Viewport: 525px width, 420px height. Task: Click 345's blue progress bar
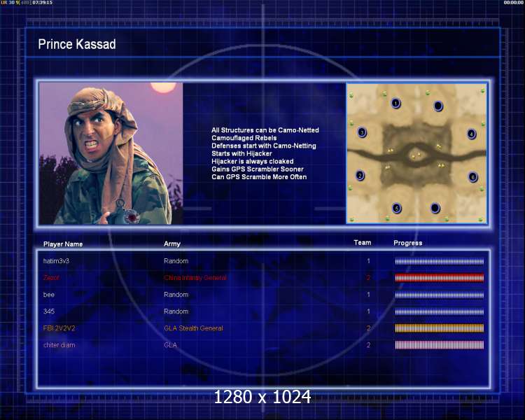(440, 311)
